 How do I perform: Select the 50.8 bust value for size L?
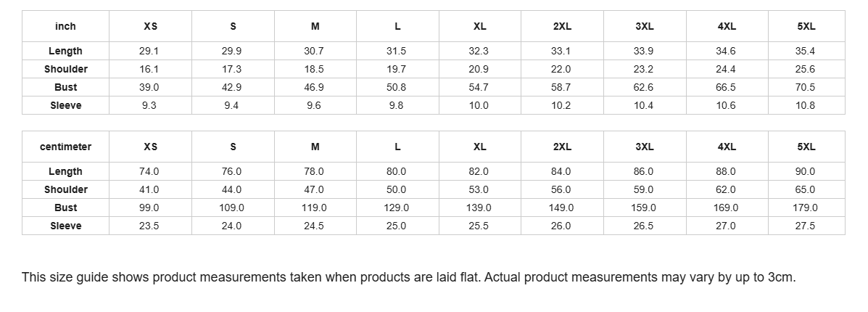[397, 88]
